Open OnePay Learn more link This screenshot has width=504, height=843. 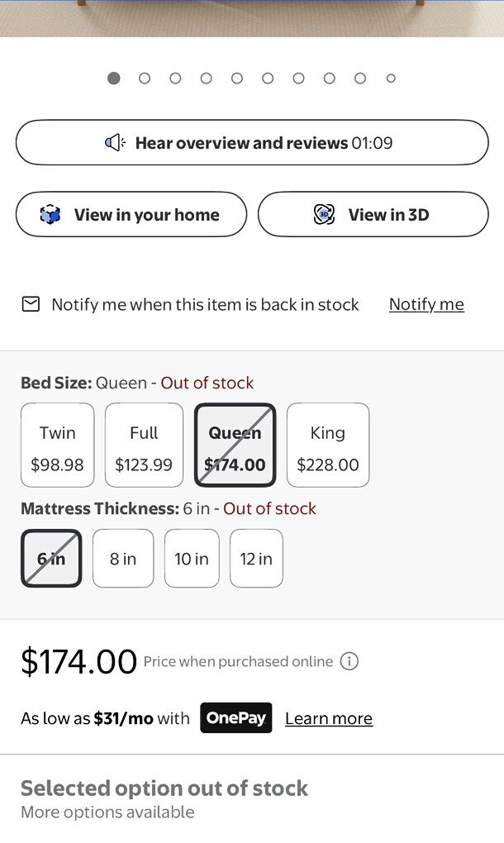click(329, 718)
